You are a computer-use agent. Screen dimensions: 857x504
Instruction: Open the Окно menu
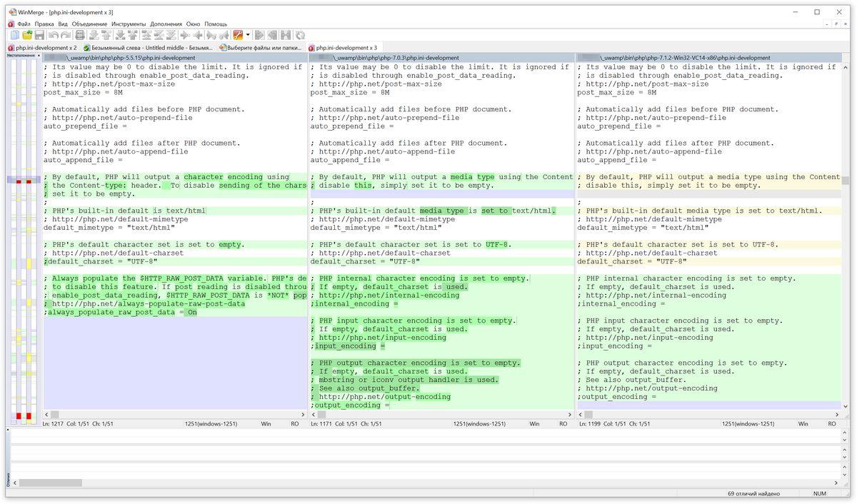coord(194,24)
